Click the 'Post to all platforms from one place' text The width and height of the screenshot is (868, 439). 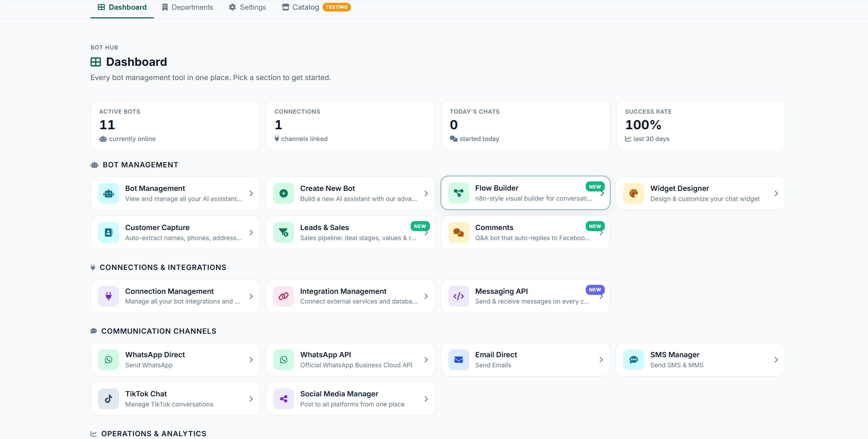tap(352, 404)
